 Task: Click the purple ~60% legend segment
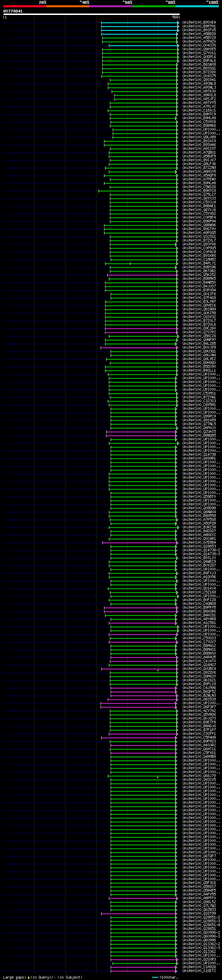click(111, 6)
